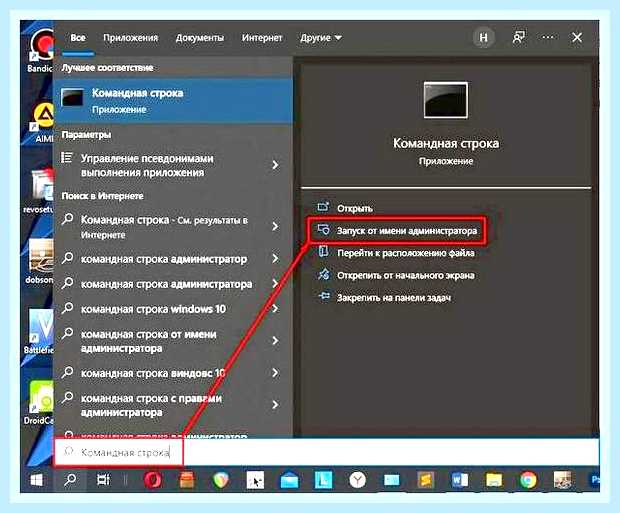Expand arrow for командная строка администратора
This screenshot has width=620, height=513.
click(275, 284)
